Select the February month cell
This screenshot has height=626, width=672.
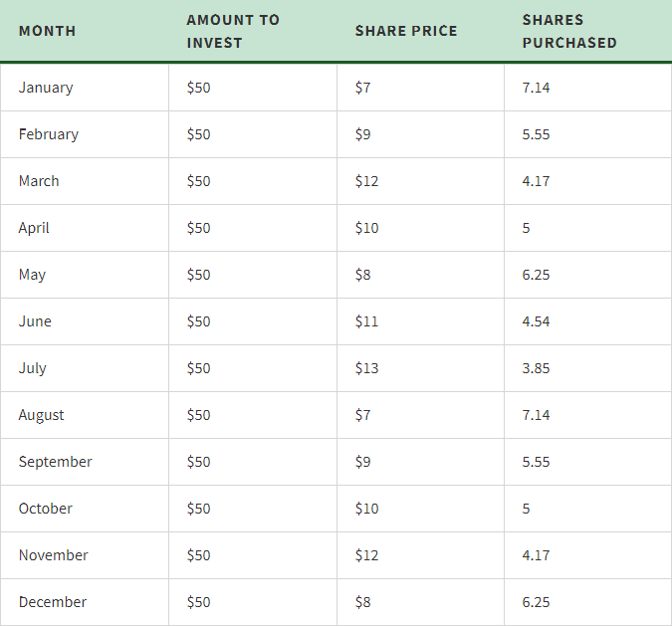click(x=48, y=134)
